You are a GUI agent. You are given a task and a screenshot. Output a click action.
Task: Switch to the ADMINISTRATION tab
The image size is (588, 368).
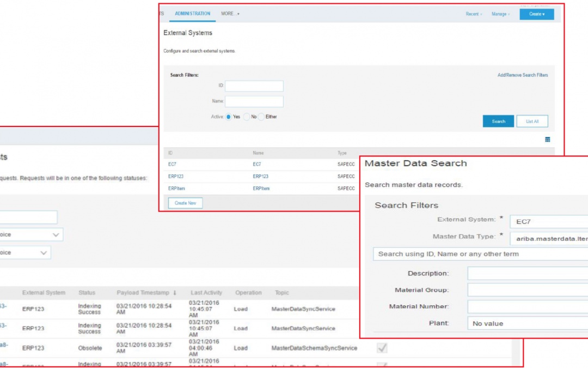tap(192, 14)
